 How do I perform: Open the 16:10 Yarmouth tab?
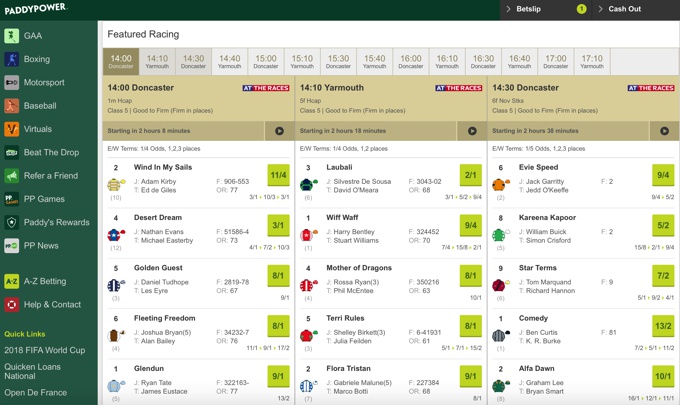point(447,61)
